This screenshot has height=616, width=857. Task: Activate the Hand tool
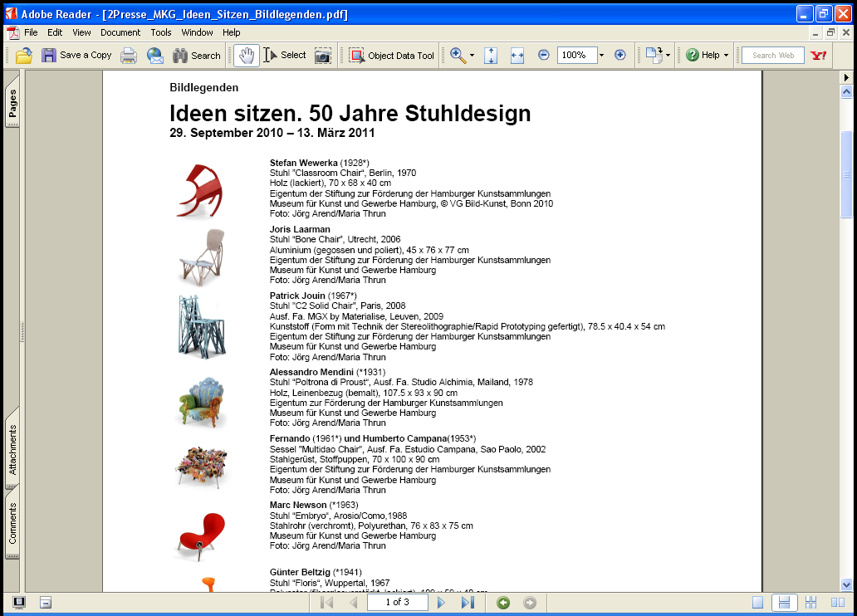(247, 55)
